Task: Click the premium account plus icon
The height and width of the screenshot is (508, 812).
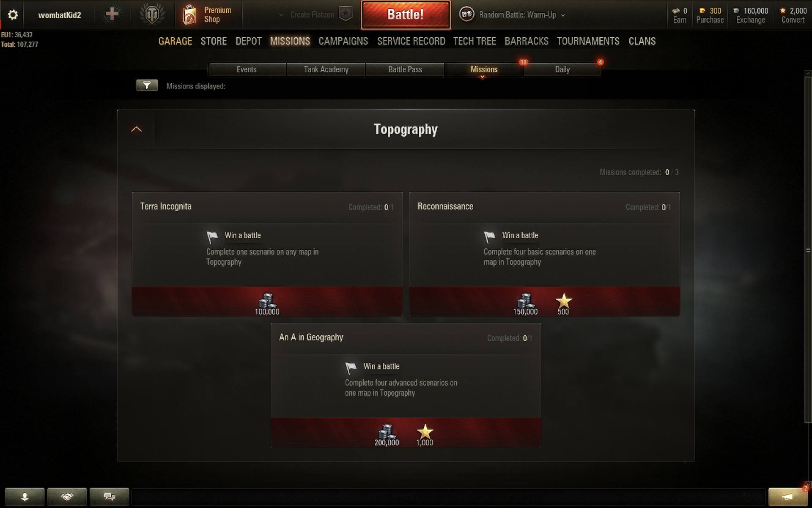Action: point(112,14)
